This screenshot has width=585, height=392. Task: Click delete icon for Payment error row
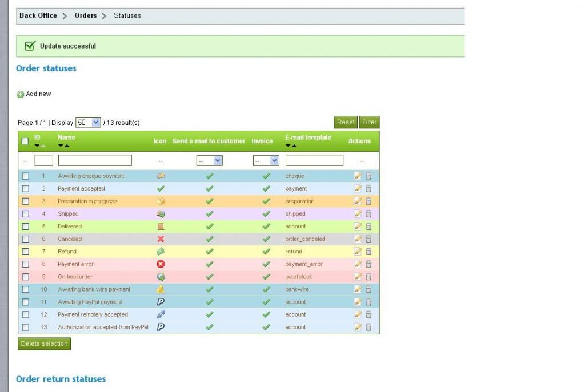coord(368,264)
